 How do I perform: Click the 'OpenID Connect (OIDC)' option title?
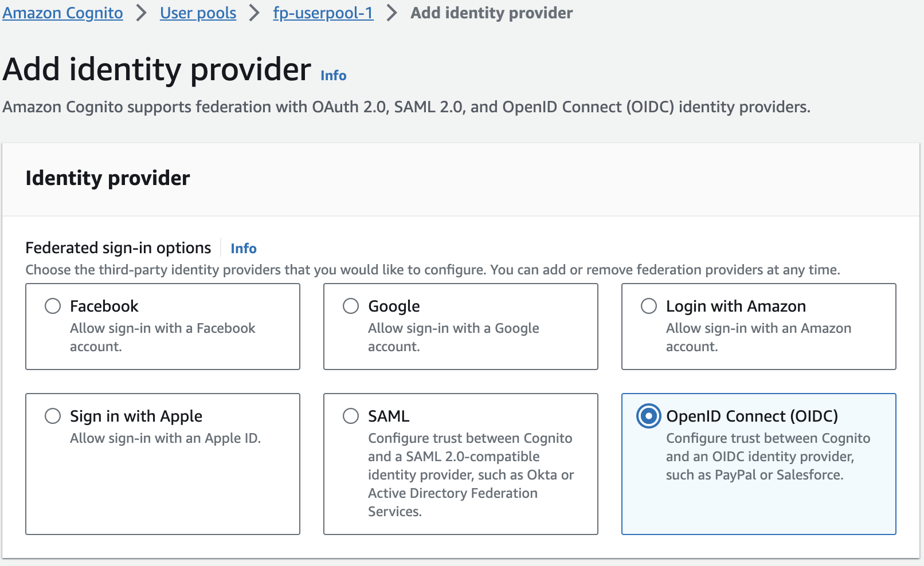point(752,416)
